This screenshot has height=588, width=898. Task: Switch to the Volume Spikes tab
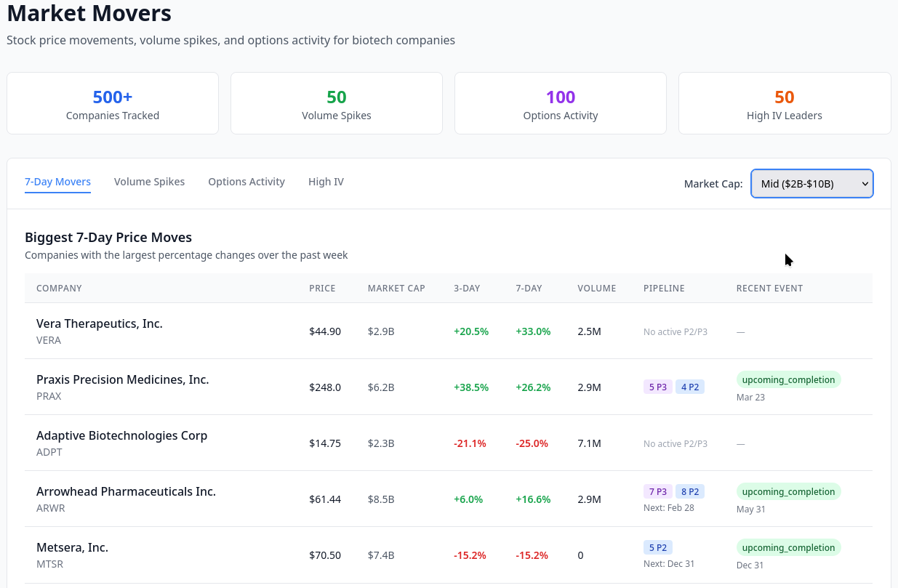click(x=149, y=182)
